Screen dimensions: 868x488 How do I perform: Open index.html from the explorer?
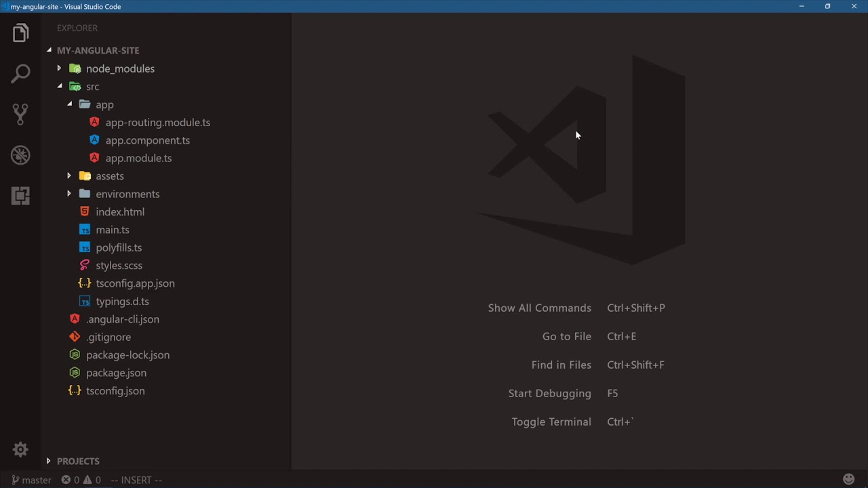120,211
